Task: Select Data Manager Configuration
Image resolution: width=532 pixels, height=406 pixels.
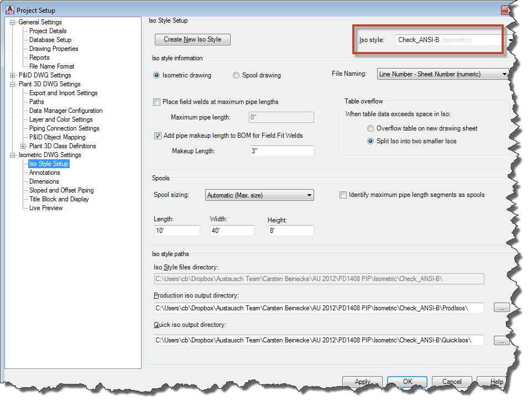Action: click(x=66, y=110)
